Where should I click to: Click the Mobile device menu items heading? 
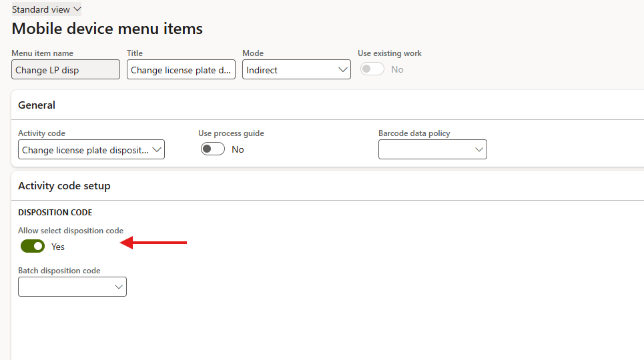point(107,29)
